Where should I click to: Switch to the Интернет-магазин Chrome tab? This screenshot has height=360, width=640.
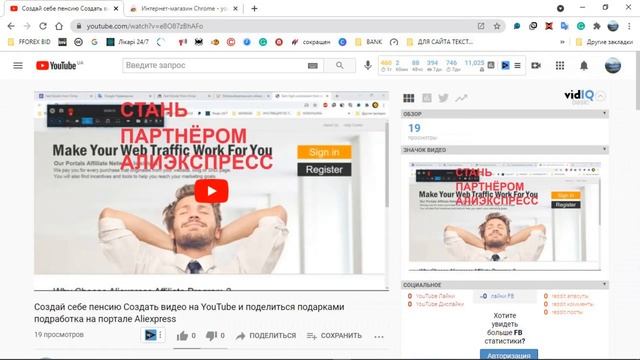pos(183,9)
